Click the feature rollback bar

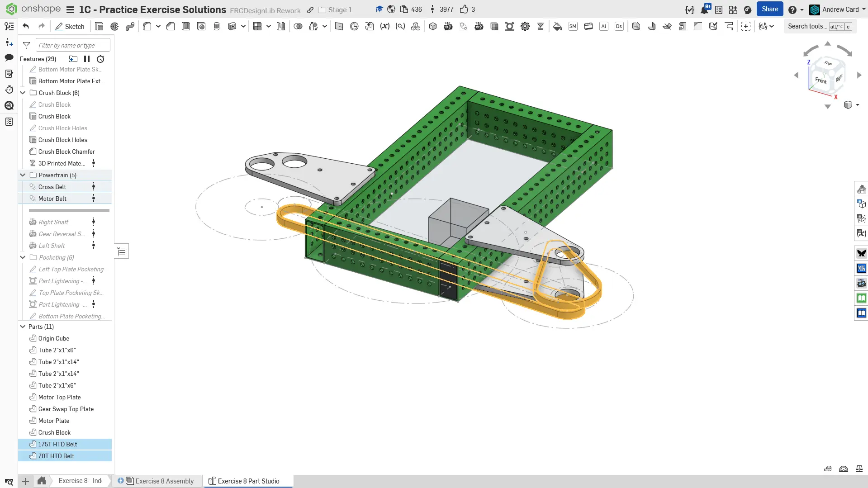coord(69,210)
